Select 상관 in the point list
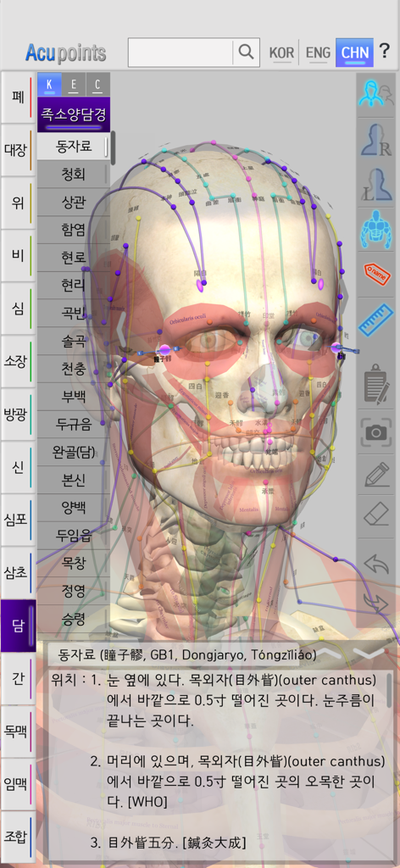Screen dimensions: 400x868 click(x=73, y=202)
